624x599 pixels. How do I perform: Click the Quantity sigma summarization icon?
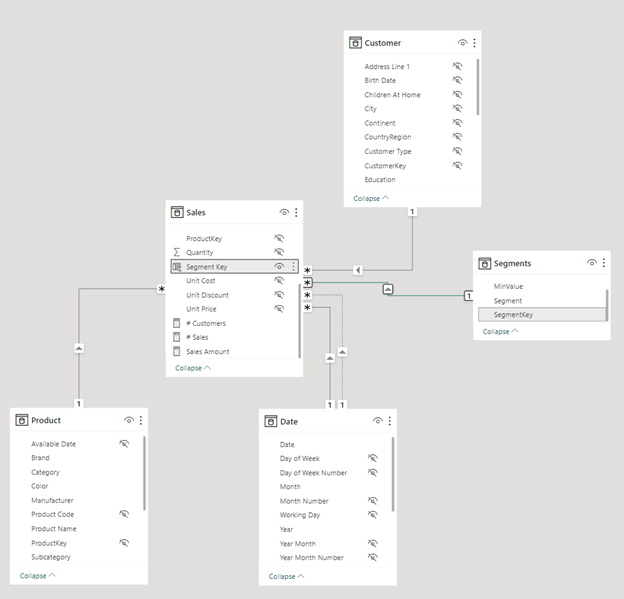pyautogui.click(x=177, y=252)
